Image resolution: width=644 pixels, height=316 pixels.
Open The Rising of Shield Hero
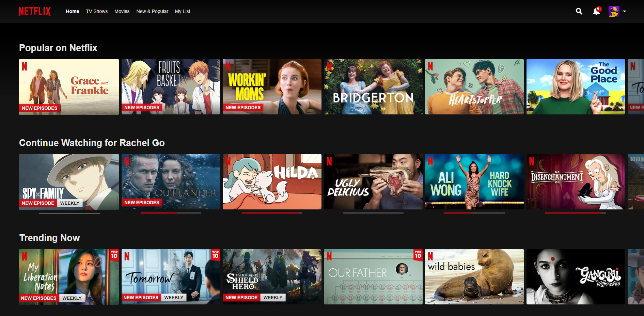click(272, 276)
